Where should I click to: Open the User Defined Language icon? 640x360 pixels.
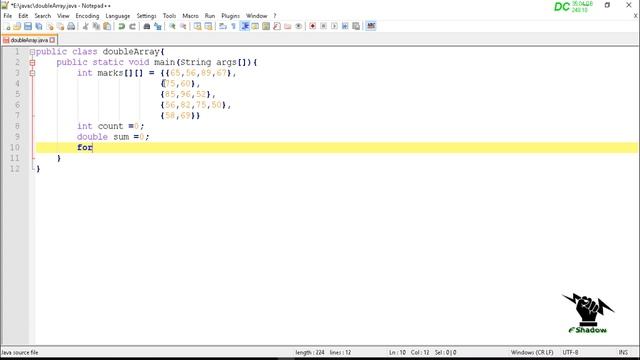click(x=255, y=26)
